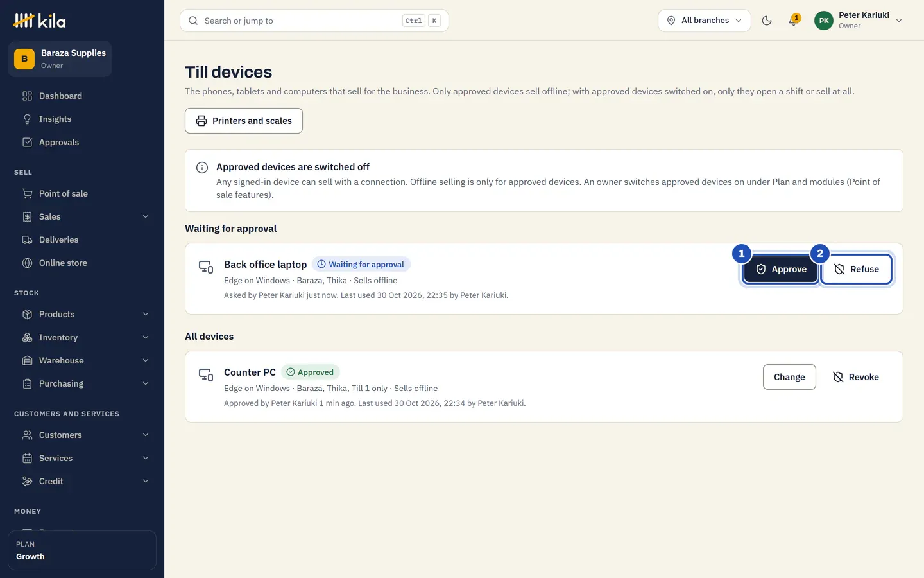Click the Waiting for approval badge

coord(361,265)
